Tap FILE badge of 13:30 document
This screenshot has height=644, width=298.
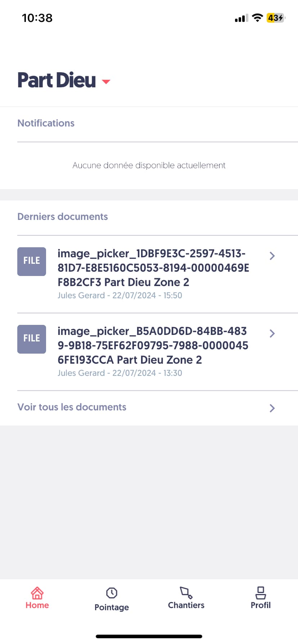pyautogui.click(x=32, y=339)
